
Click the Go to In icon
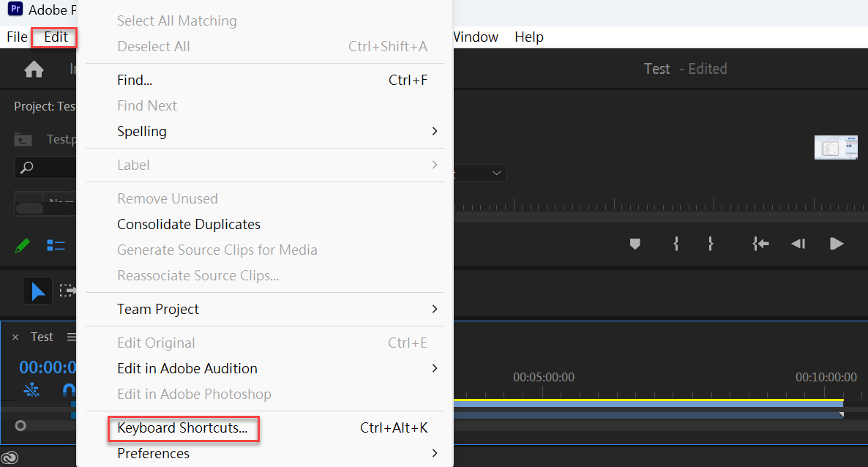coord(760,244)
